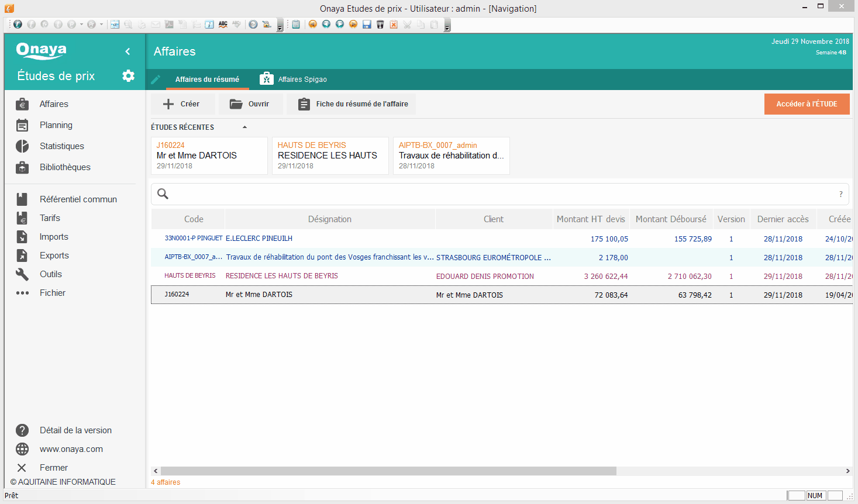Click the horizontal scrollbar under the table
This screenshot has height=504, width=858.
[388, 471]
